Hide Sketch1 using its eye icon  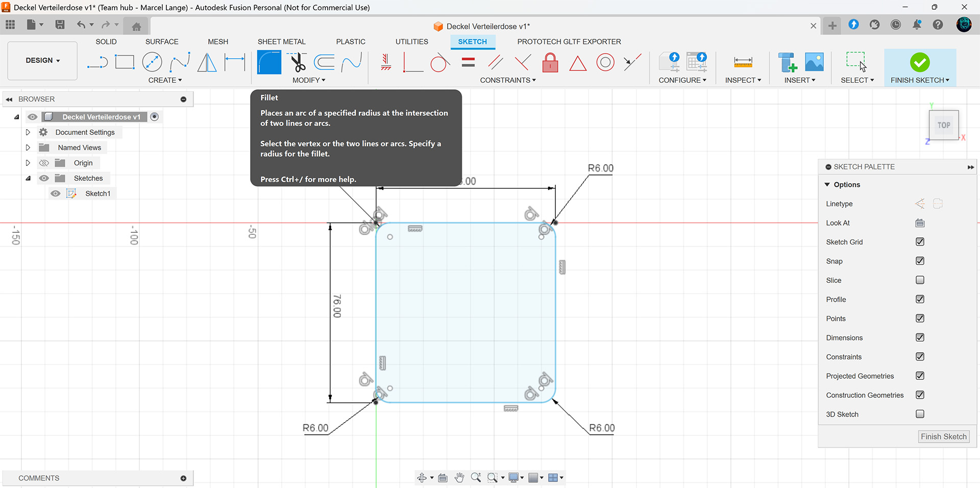tap(56, 193)
